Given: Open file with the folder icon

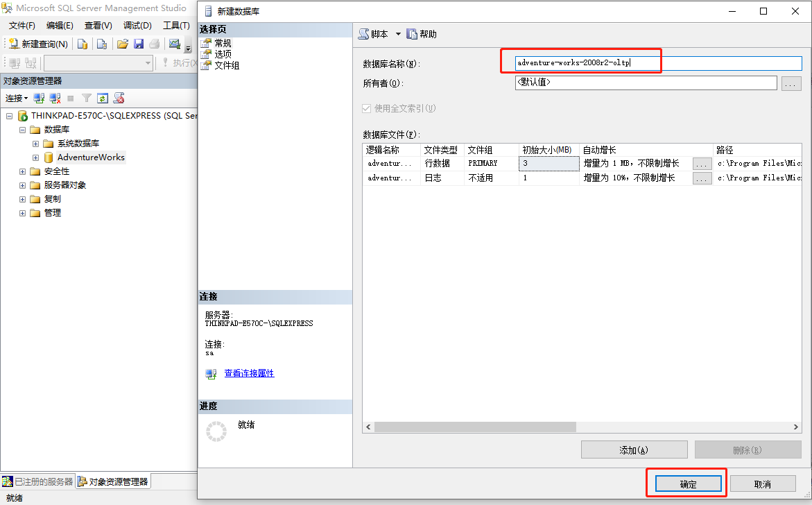Looking at the screenshot, I should tap(123, 44).
